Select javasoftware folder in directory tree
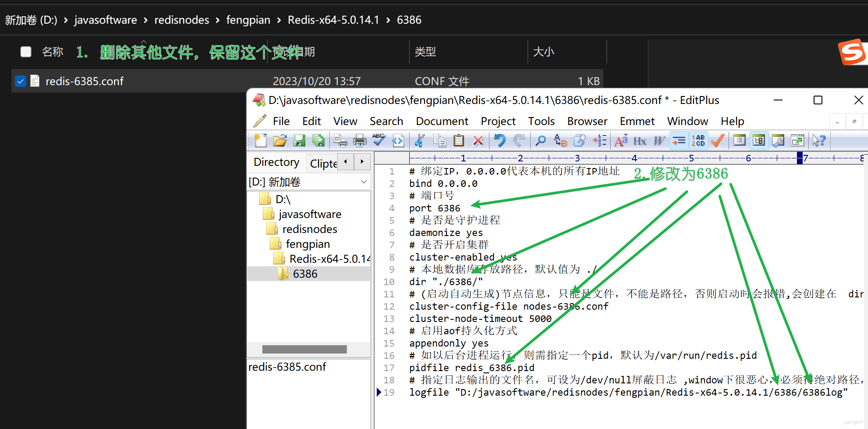The image size is (868, 429). (x=310, y=214)
